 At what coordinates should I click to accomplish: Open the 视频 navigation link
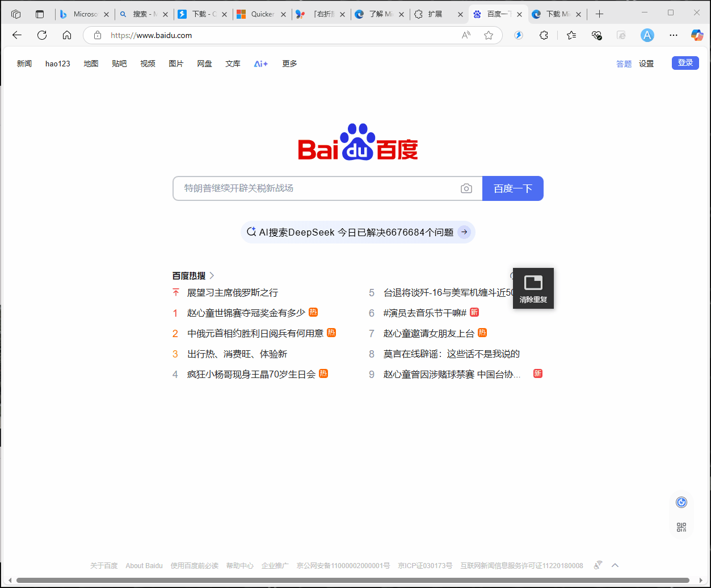(148, 64)
